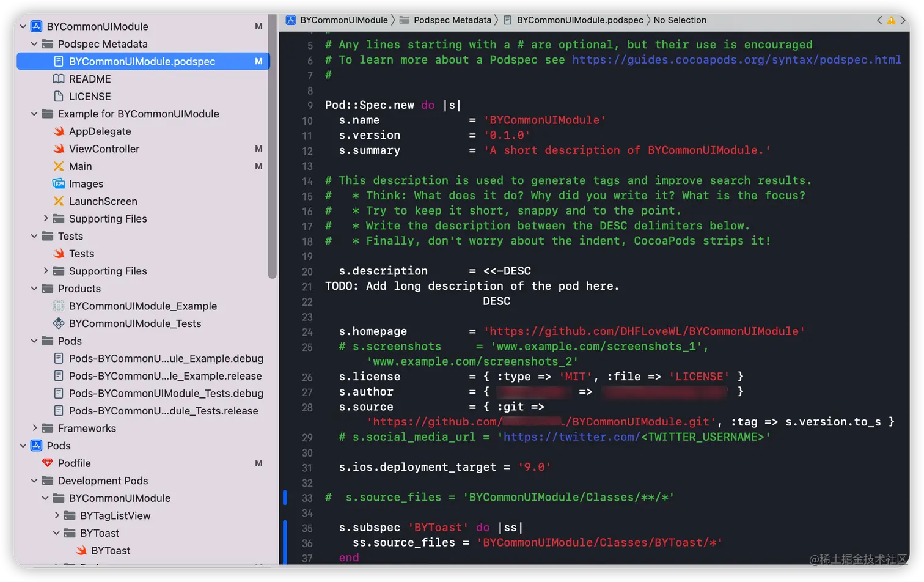The width and height of the screenshot is (924, 582).
Task: Collapse the BYCommonUIModule project root
Action: 23,26
